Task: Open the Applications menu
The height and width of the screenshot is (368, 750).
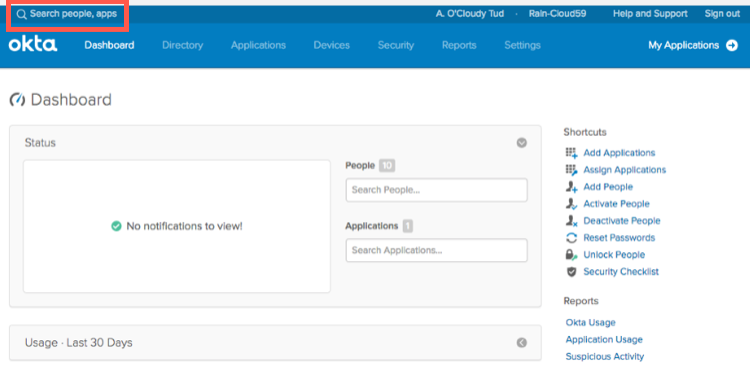Action: tap(258, 45)
